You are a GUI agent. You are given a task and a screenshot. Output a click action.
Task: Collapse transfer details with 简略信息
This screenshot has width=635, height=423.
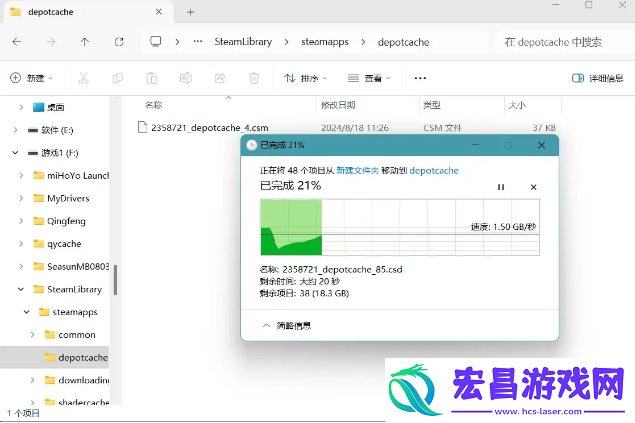click(x=287, y=325)
